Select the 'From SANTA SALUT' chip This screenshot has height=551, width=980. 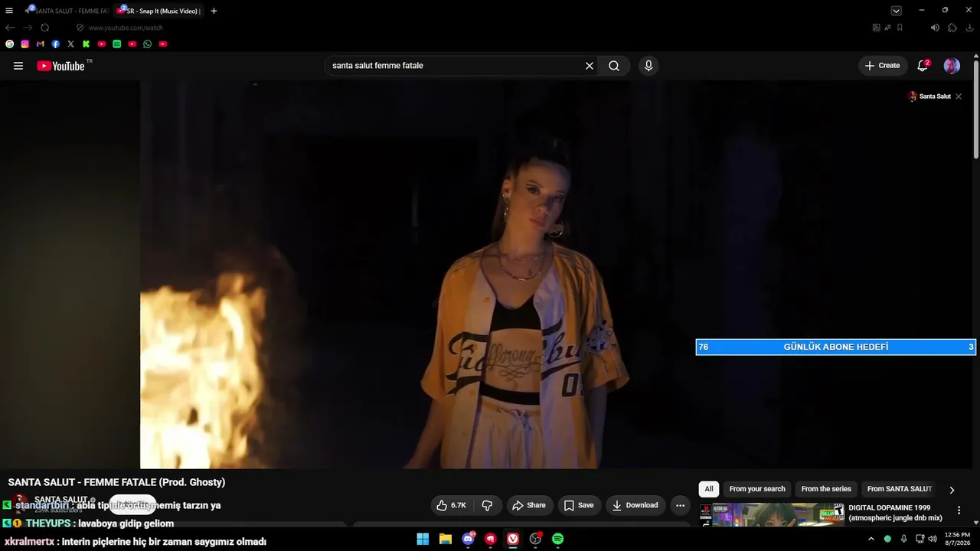click(x=900, y=489)
